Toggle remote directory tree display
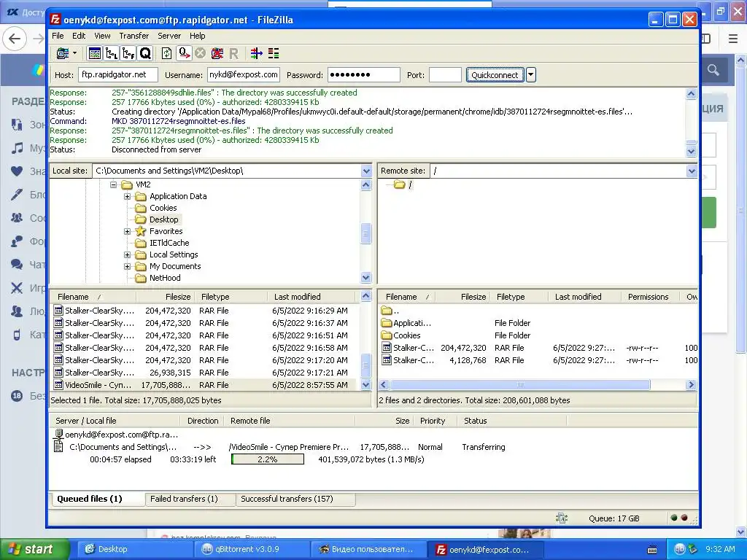This screenshot has height=560, width=747. [128, 53]
